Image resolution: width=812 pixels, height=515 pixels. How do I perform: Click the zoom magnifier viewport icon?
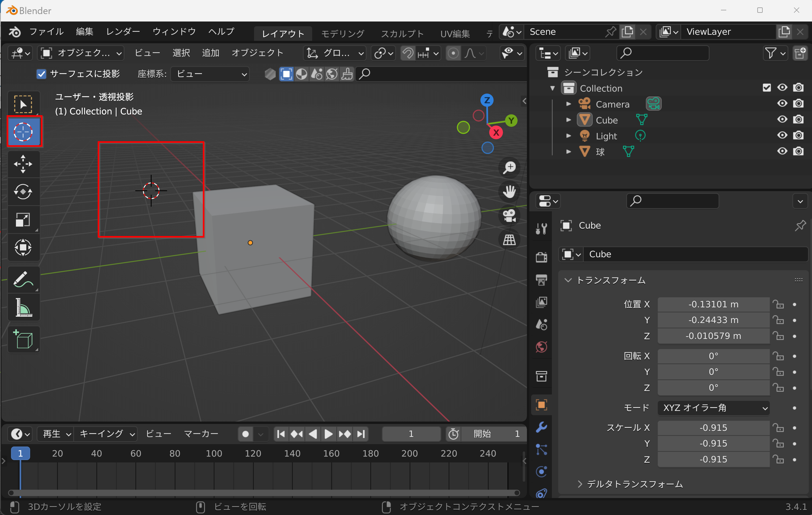click(509, 168)
